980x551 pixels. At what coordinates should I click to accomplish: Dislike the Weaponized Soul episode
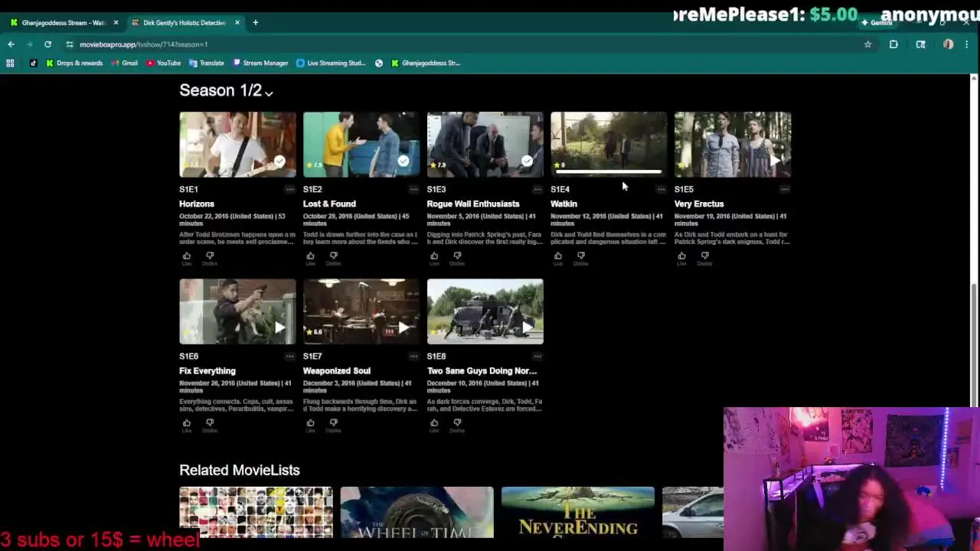[x=334, y=425]
